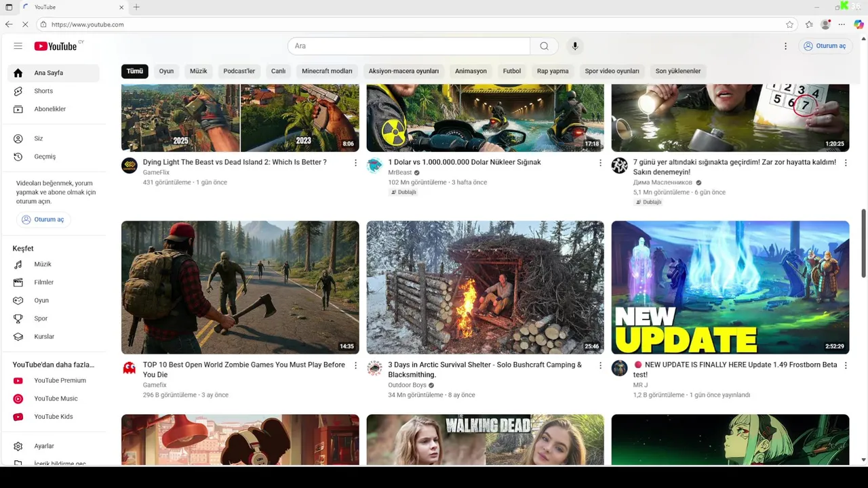868x488 pixels.
Task: Open YouTube Kids link
Action: click(54, 417)
